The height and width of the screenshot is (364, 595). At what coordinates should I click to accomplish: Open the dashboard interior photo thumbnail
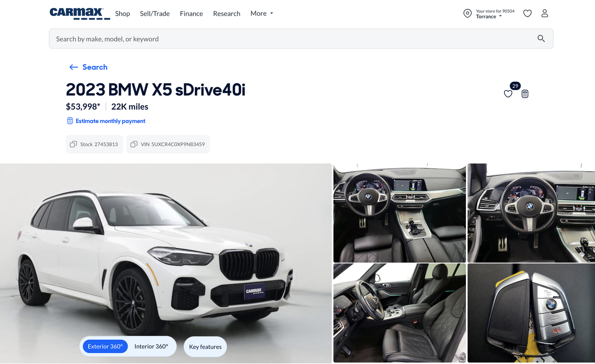coord(399,213)
